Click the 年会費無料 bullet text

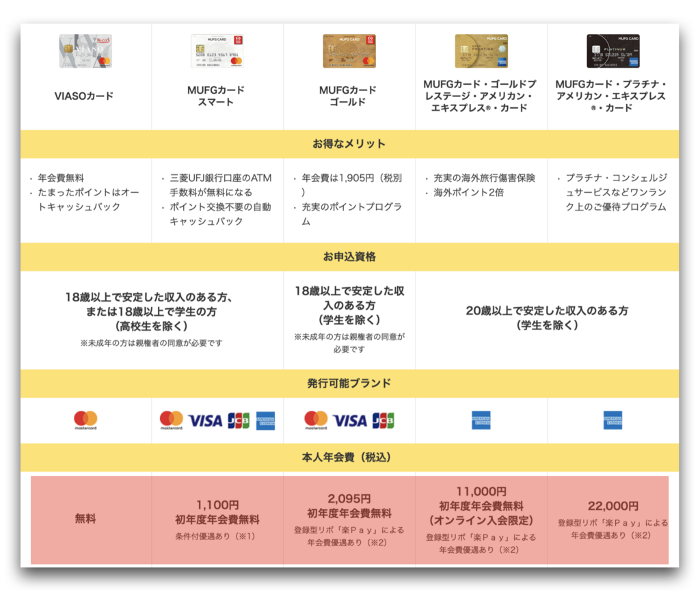coord(61,178)
